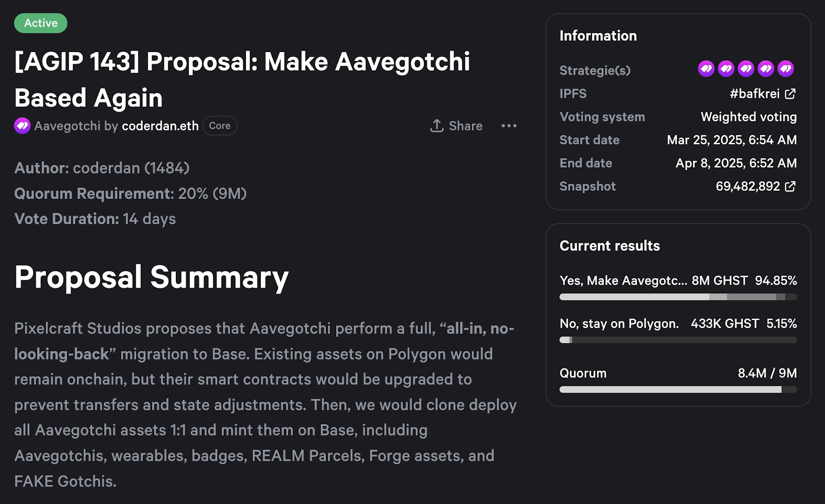The height and width of the screenshot is (504, 825).
Task: Click the No, stay on Polygon result bar
Action: pyautogui.click(x=678, y=340)
